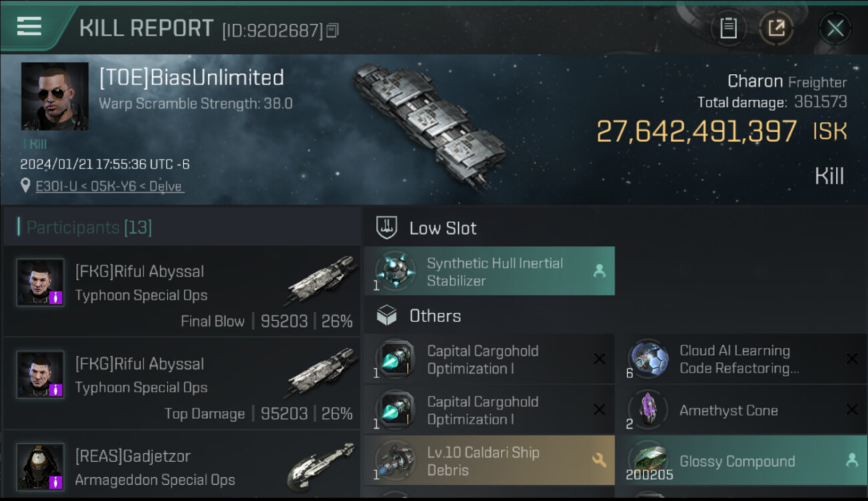Select the Lv.10 Caldari Ship Debris item
Image resolution: width=868 pixels, height=501 pixels.
[x=489, y=461]
